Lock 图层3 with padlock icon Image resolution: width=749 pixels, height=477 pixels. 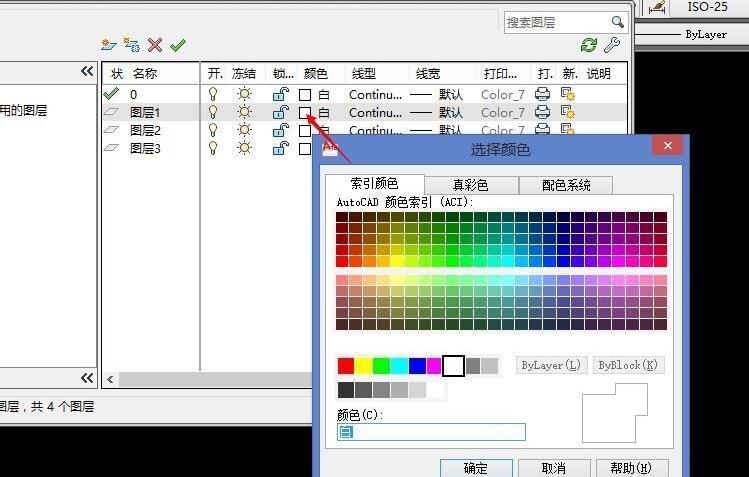(281, 148)
